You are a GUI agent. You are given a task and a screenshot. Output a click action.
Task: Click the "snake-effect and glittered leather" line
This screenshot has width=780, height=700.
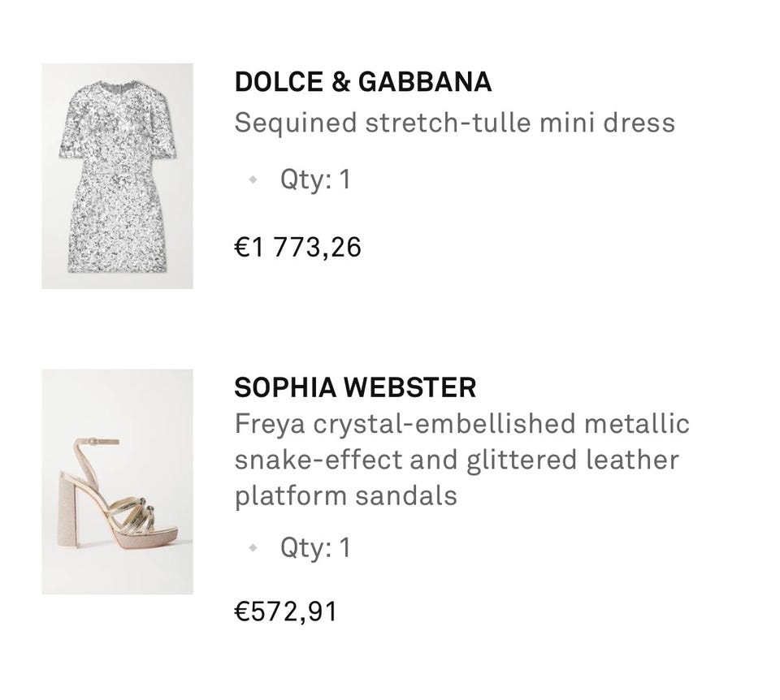coord(457,459)
